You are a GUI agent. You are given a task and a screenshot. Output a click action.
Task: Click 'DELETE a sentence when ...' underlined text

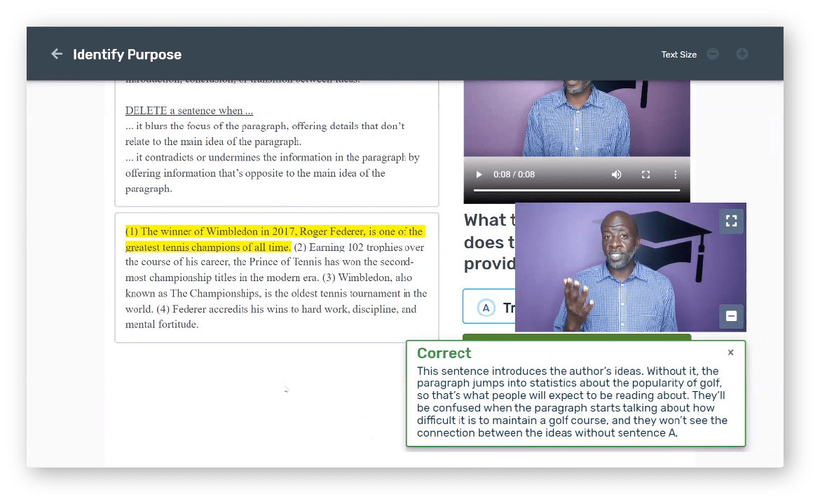coord(189,111)
